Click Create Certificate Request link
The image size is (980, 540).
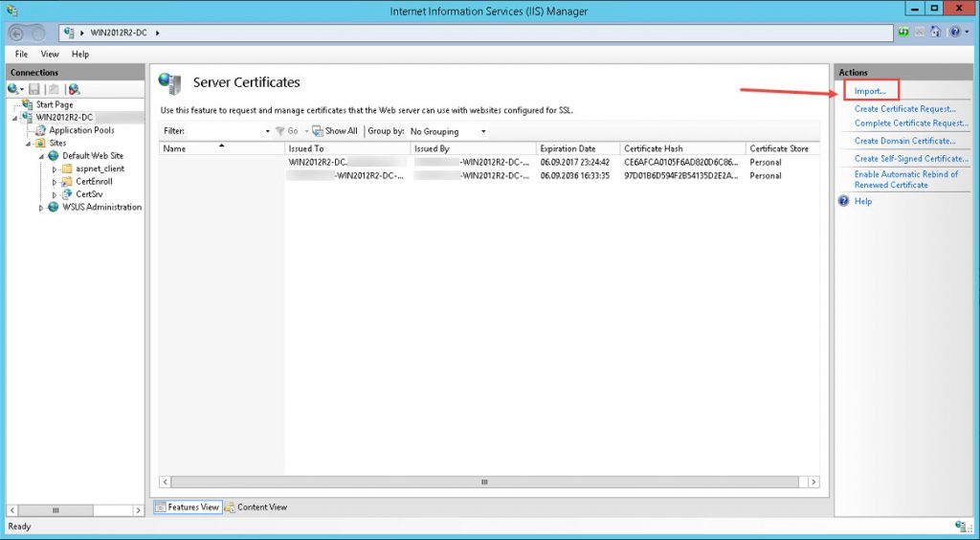point(905,109)
